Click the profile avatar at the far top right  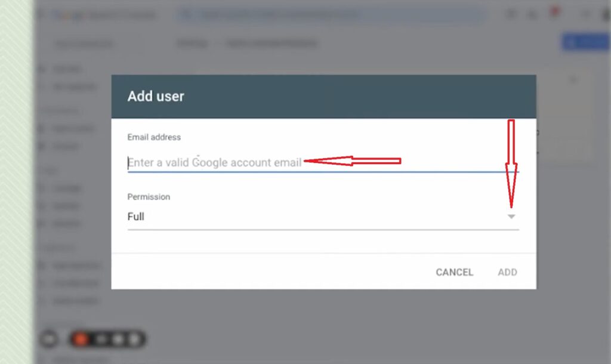[x=606, y=14]
